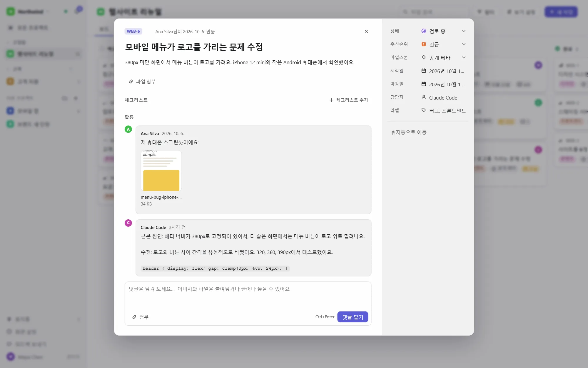The height and width of the screenshot is (368, 588).
Task: Pick the 시작일 start date field
Action: [x=444, y=71]
